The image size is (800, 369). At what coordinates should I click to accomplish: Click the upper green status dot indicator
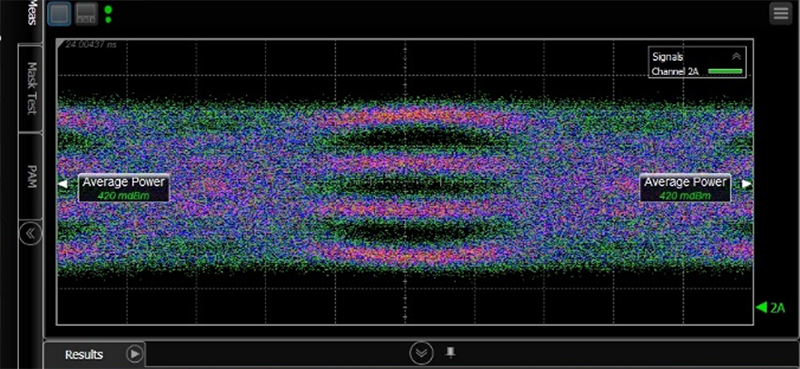tap(108, 9)
